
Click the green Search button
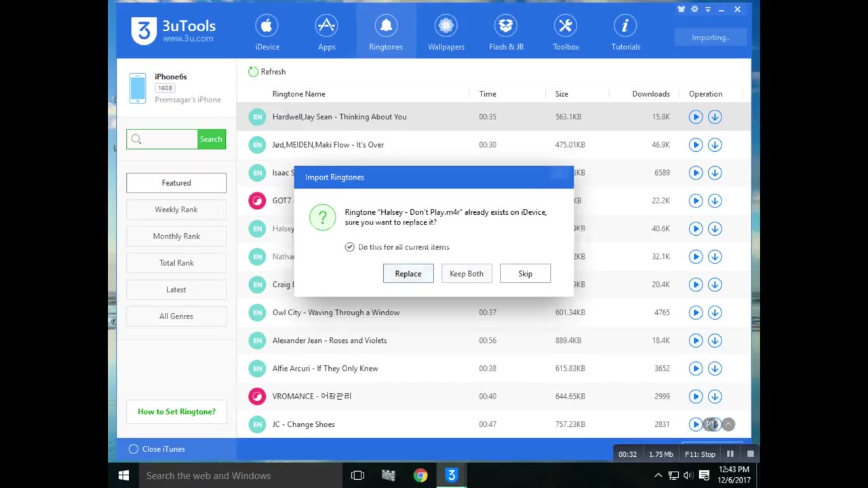[x=211, y=139]
